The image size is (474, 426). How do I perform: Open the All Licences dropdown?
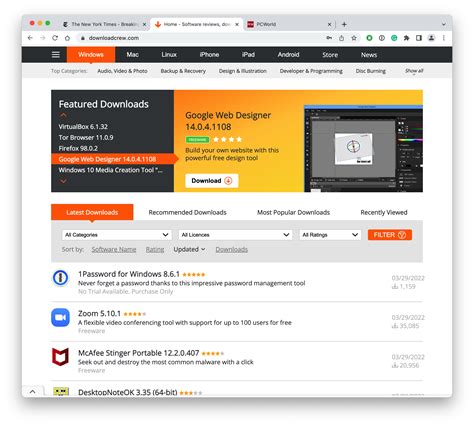tap(235, 235)
